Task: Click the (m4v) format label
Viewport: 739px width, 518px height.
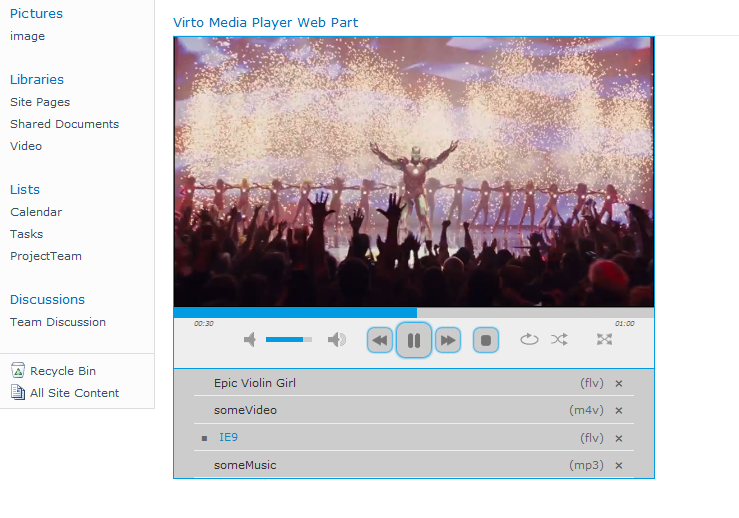Action: tap(586, 411)
